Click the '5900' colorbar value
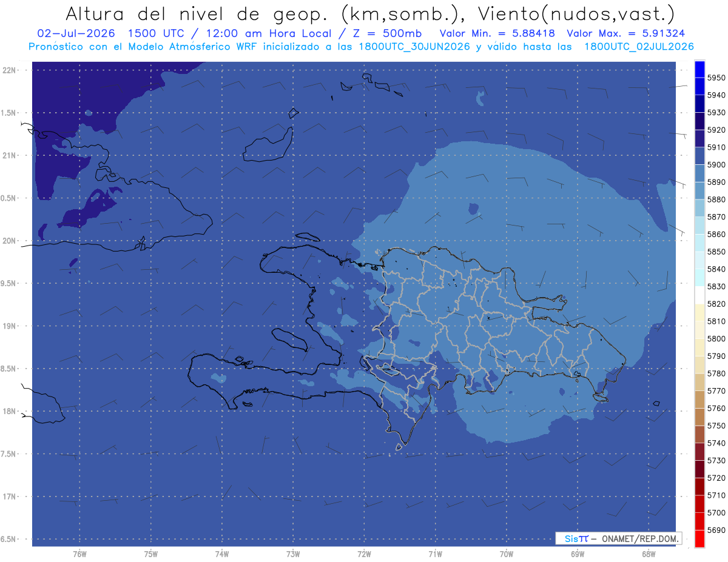The image size is (728, 562). point(716,164)
